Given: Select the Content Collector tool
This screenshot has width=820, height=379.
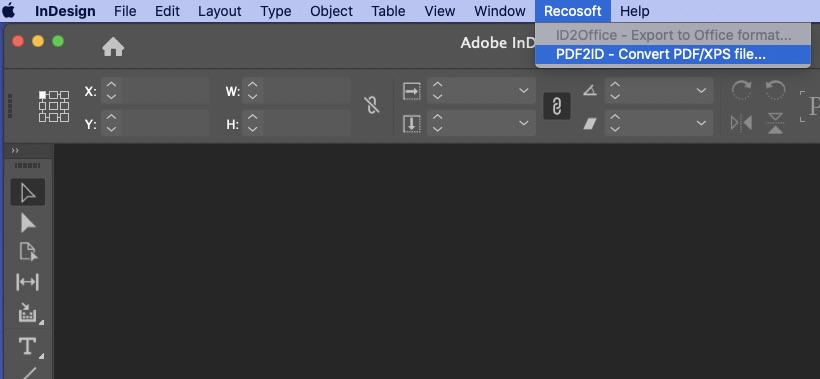Looking at the screenshot, I should (28, 313).
